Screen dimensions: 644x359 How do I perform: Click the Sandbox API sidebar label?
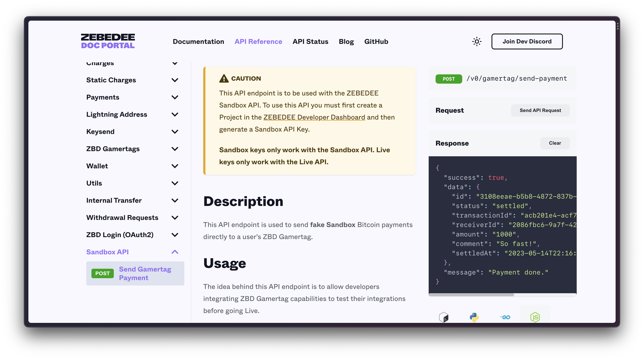(107, 252)
